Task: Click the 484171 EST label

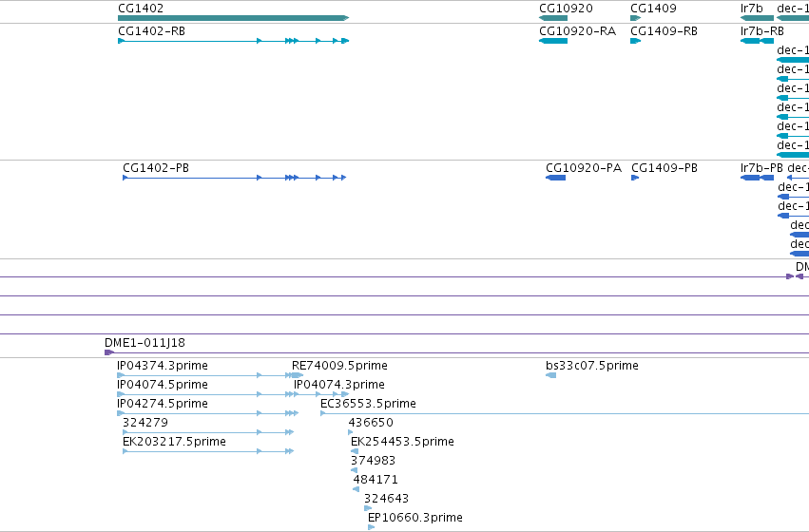Action: (x=376, y=480)
